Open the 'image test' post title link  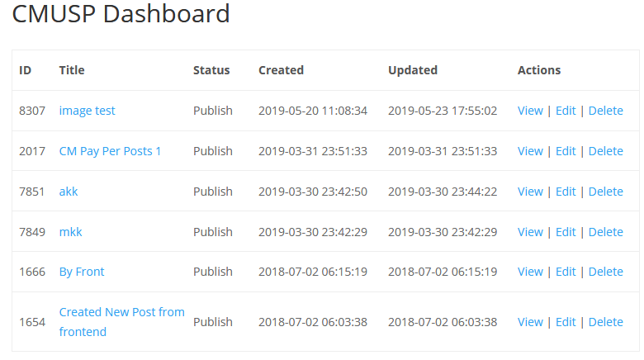tap(87, 111)
